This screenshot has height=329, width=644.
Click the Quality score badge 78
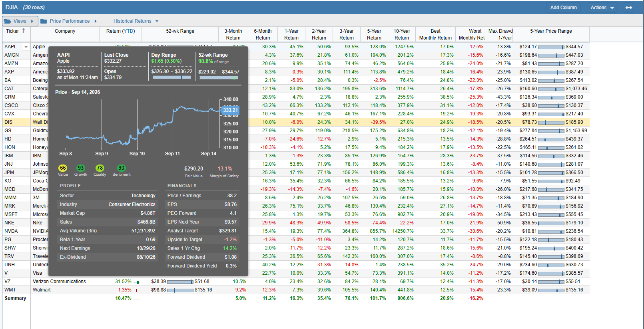click(100, 168)
